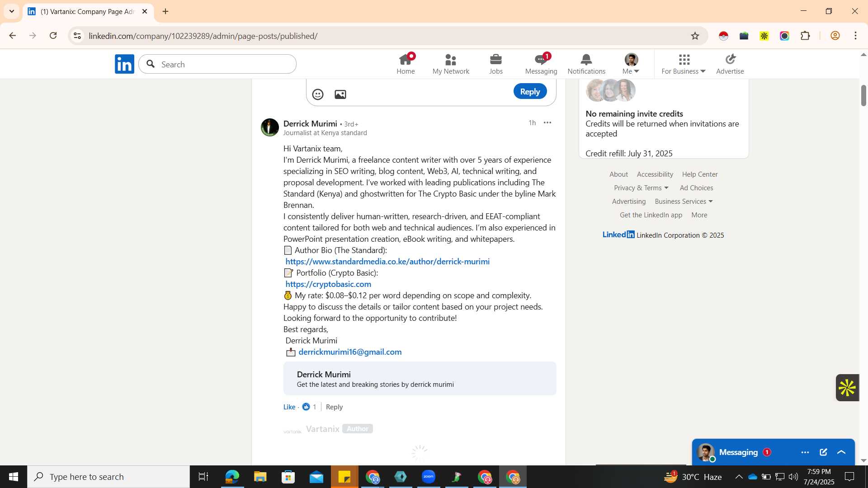
Task: Go to Home feed icon
Action: pyautogui.click(x=406, y=60)
